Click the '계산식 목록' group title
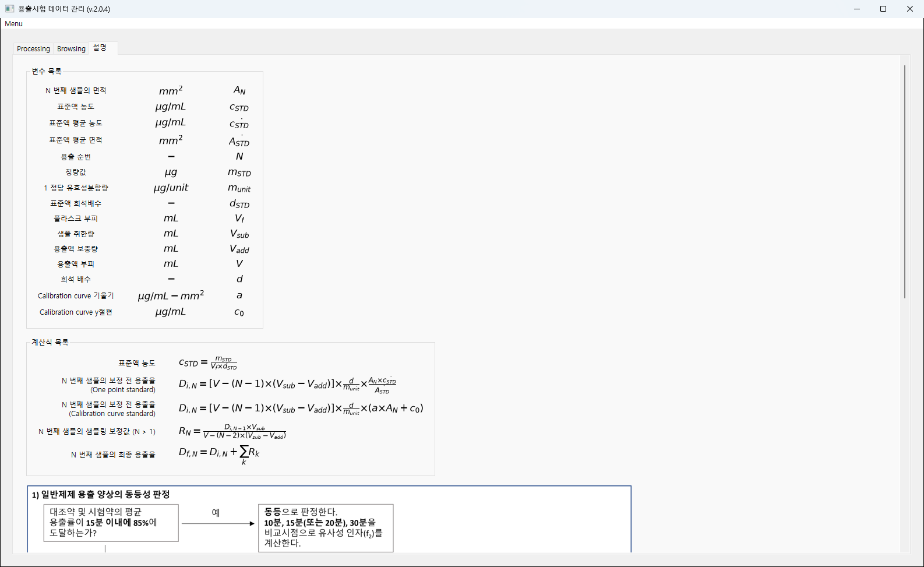924x567 pixels. coord(50,342)
